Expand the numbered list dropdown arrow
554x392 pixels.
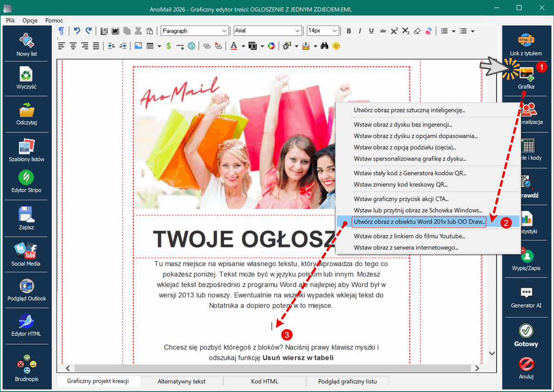pos(454,31)
